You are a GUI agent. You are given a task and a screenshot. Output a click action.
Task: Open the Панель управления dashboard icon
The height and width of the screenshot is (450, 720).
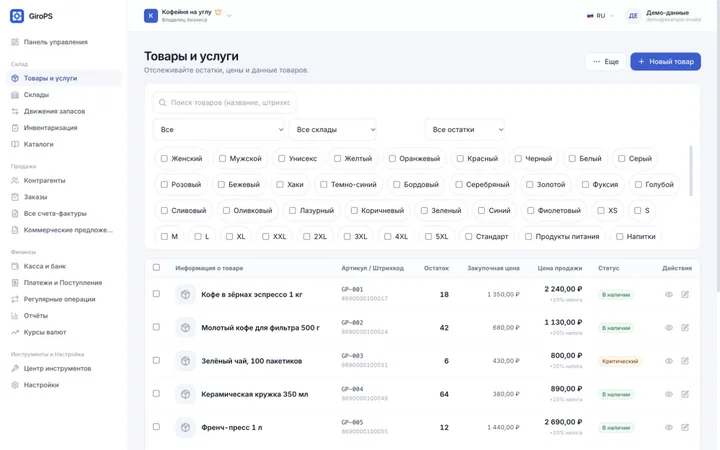(15, 42)
